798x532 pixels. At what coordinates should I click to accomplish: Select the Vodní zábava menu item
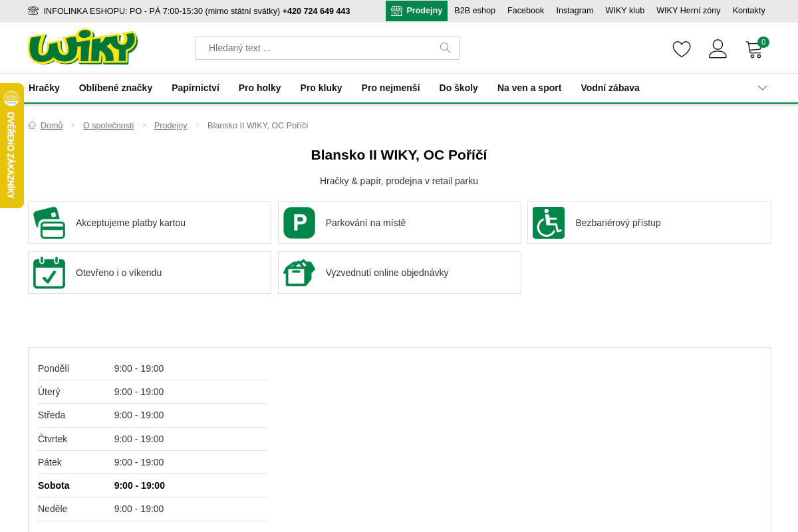click(x=610, y=88)
